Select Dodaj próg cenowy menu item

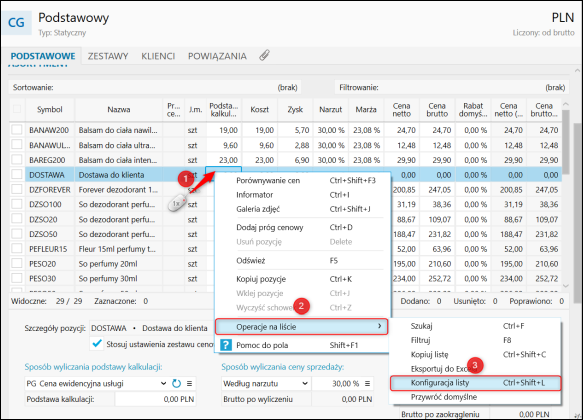pyautogui.click(x=303, y=227)
